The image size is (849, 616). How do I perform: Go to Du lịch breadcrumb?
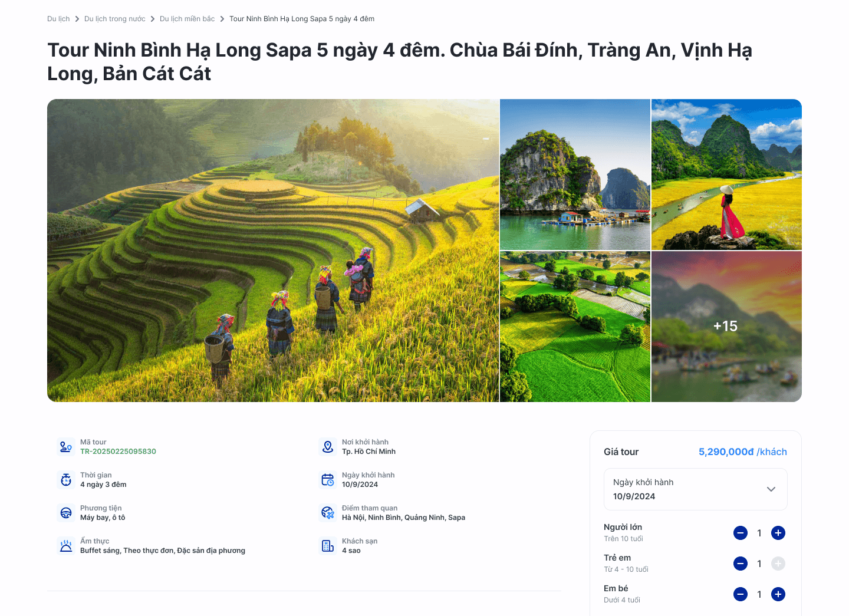(58, 19)
